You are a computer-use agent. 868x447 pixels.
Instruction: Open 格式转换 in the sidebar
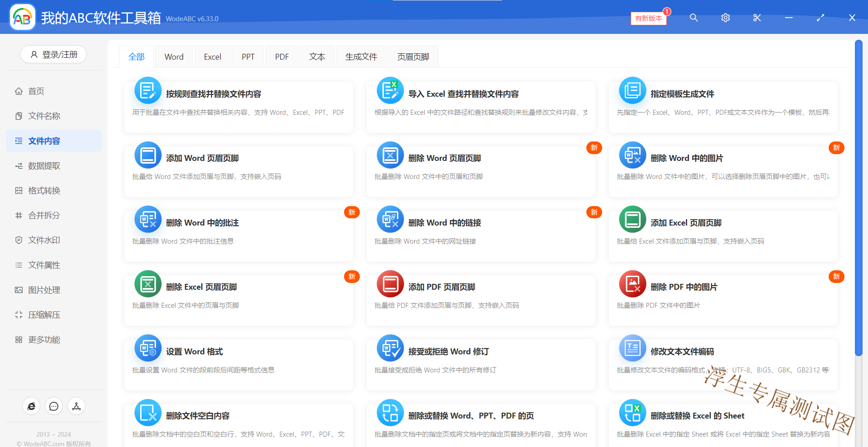[x=44, y=191]
